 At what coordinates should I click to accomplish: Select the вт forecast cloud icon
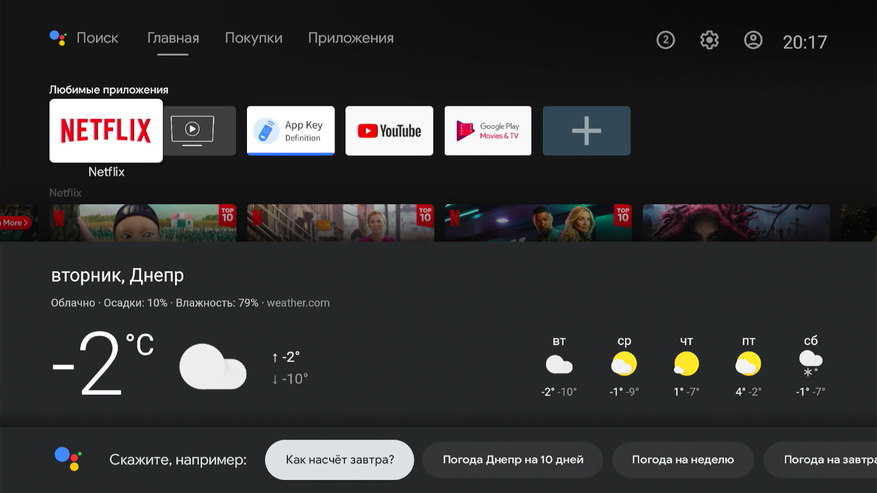click(559, 364)
